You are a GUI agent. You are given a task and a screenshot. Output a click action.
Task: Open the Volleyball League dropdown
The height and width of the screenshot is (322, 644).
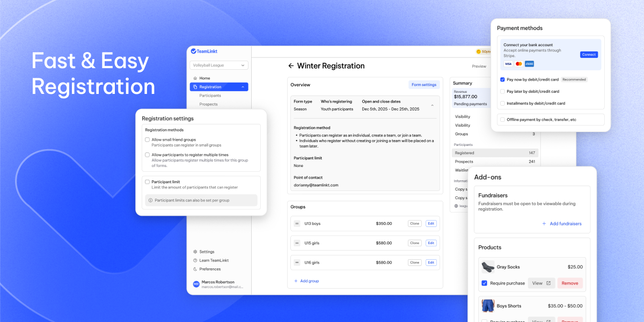point(219,65)
